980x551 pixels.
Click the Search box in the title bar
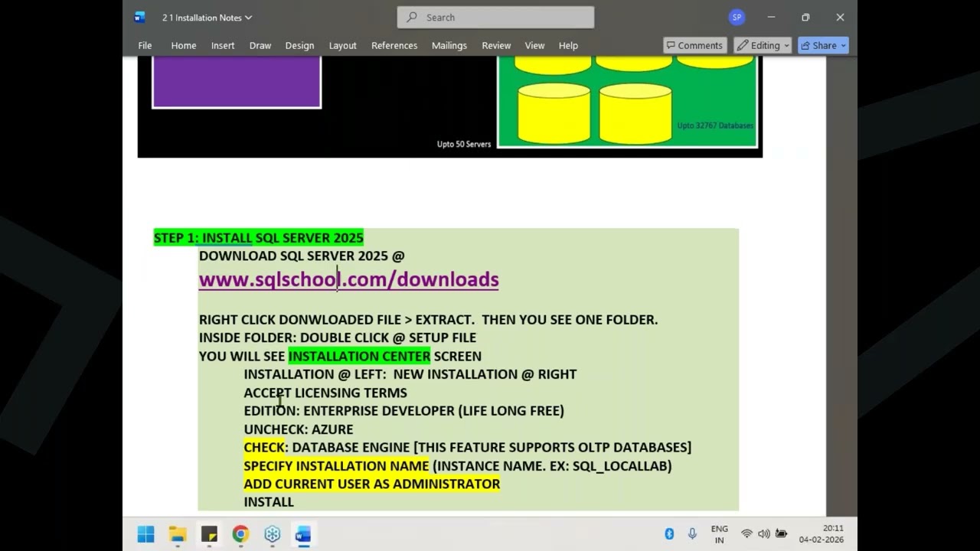pos(495,17)
